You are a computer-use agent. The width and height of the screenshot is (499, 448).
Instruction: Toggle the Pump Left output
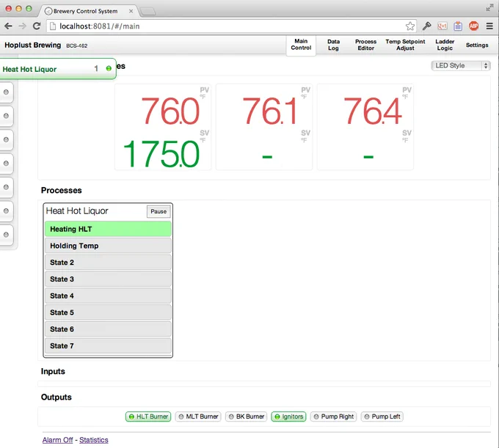(x=382, y=416)
